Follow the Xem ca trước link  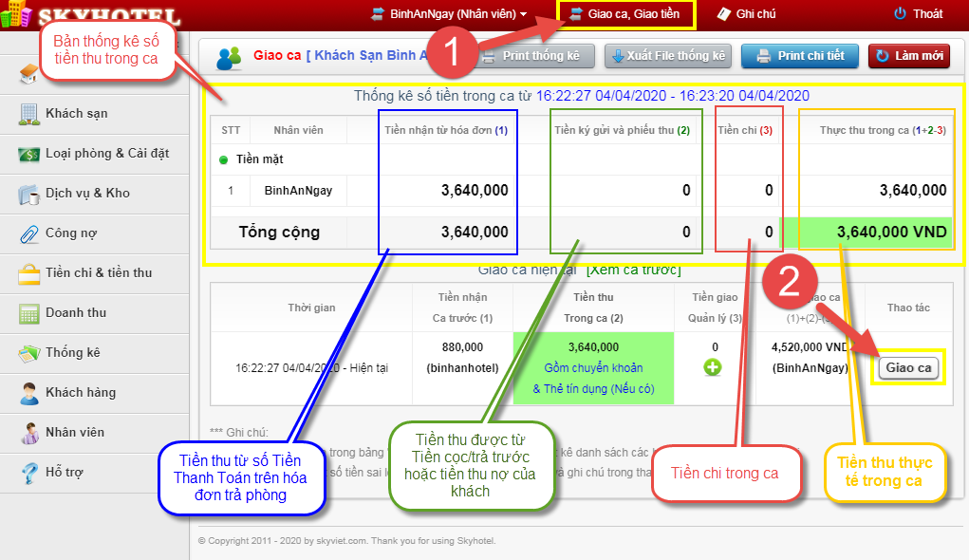(633, 271)
